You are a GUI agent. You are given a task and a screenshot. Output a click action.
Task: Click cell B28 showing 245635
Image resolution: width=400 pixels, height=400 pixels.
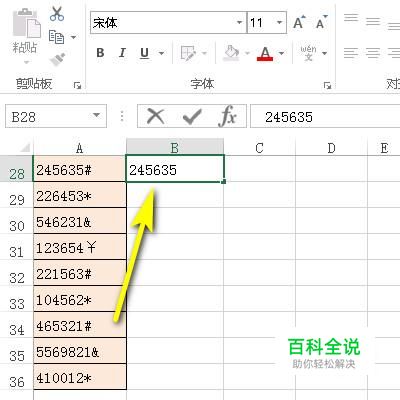click(x=175, y=169)
